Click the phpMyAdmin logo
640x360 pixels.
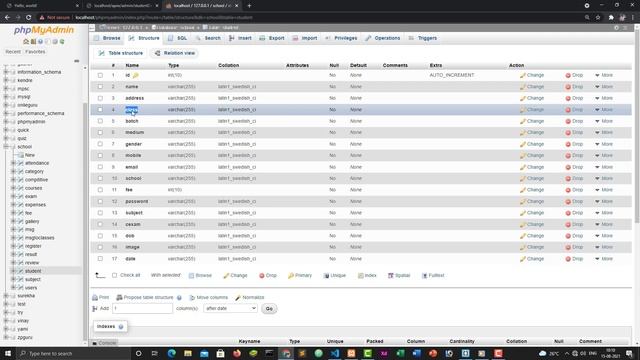(44, 30)
